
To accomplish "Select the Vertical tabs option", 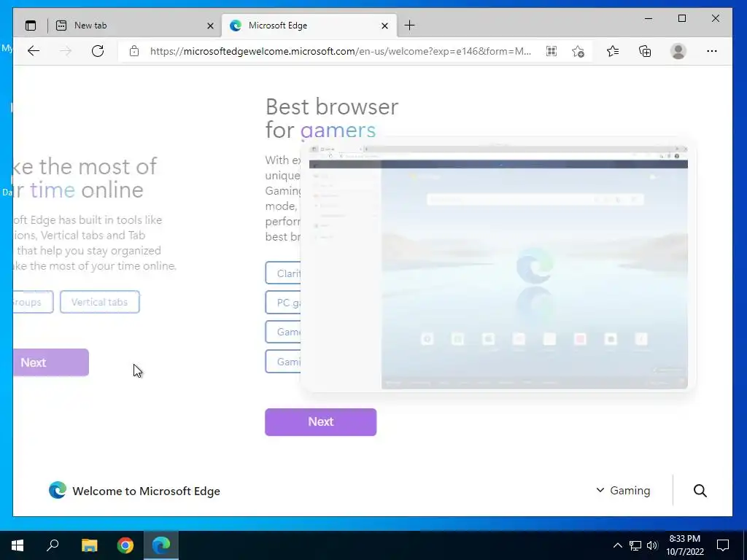I will tap(99, 302).
